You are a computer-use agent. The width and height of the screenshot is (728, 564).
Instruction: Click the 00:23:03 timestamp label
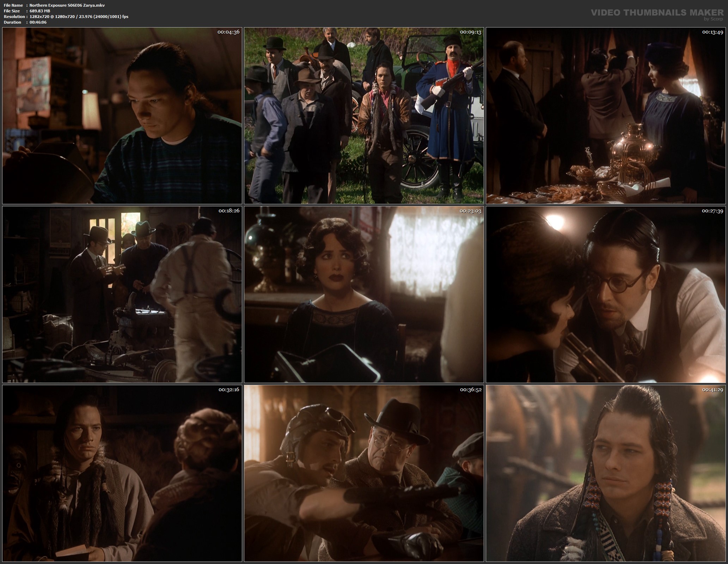[470, 211]
